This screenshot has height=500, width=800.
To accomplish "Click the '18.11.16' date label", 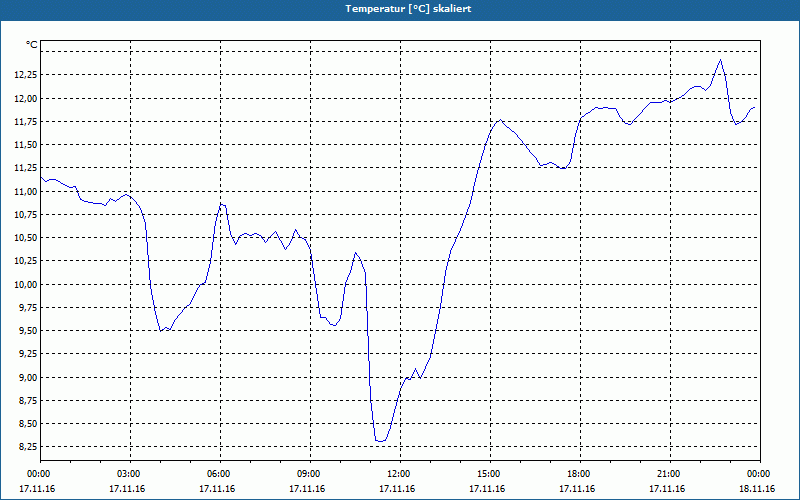I will pyautogui.click(x=757, y=489).
